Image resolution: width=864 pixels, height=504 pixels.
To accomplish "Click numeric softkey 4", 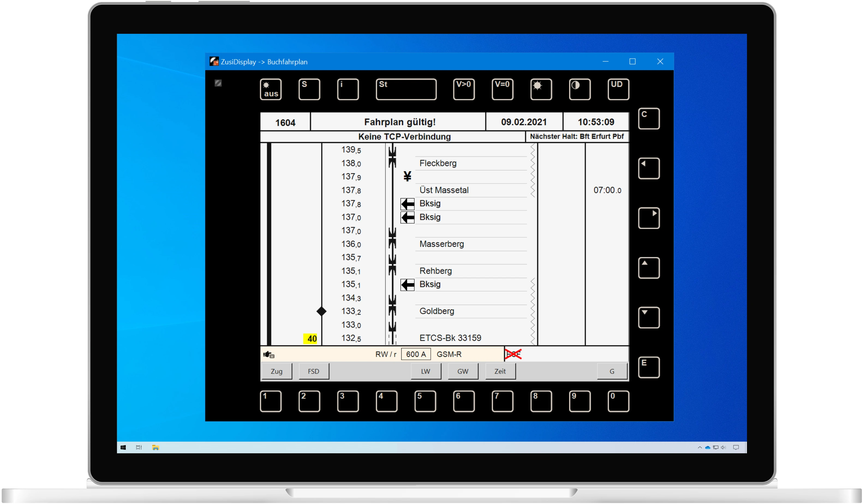I will (386, 401).
